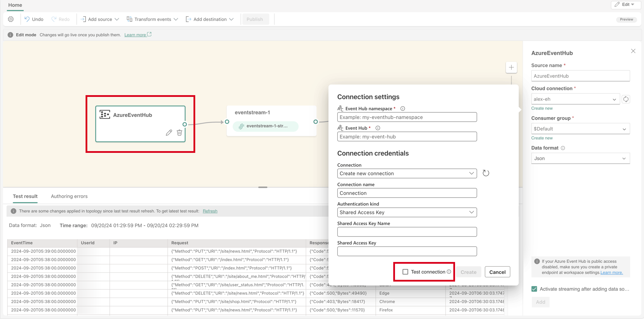Refresh cloud connection next to alex-eh
This screenshot has width=644, height=319.
point(626,99)
